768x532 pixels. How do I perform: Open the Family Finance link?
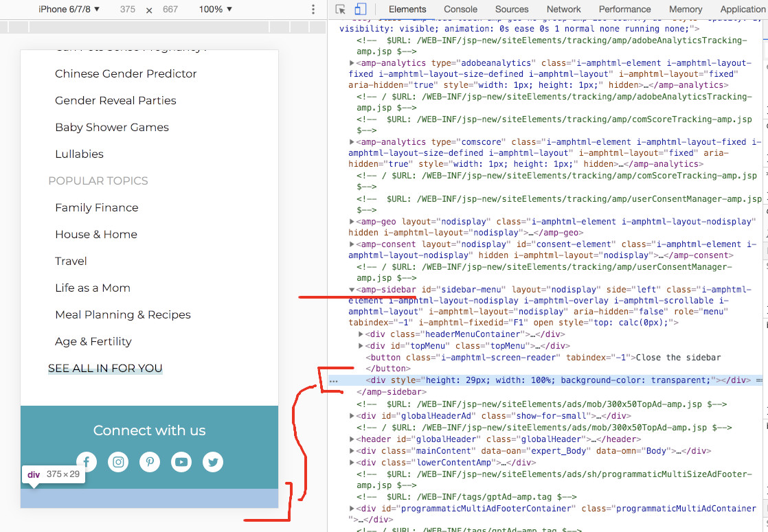(x=97, y=208)
